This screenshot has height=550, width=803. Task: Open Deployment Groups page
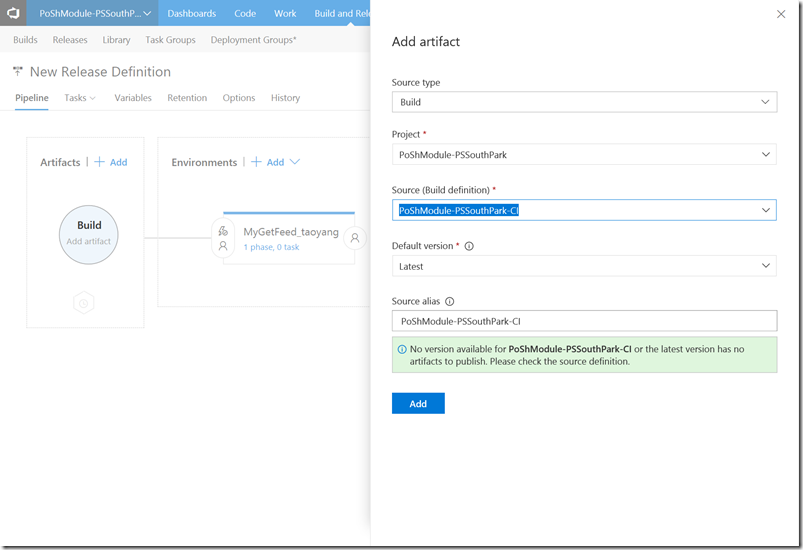pyautogui.click(x=253, y=39)
